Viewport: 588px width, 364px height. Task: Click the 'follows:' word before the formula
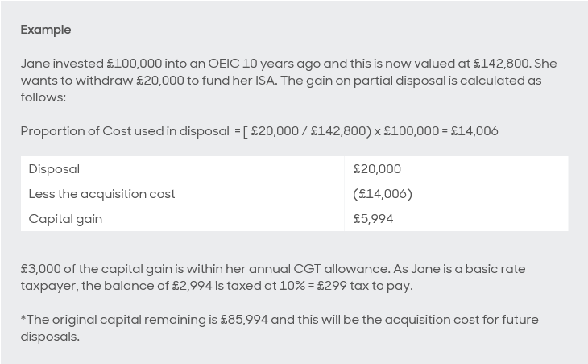click(x=43, y=97)
